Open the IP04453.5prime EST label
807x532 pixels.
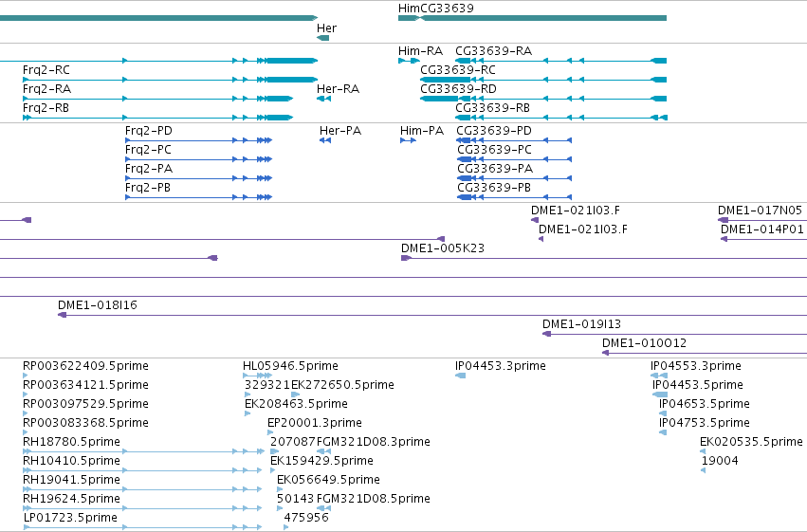(x=698, y=385)
